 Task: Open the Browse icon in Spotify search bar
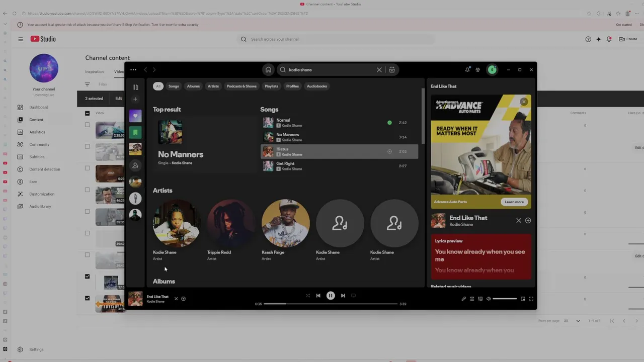click(x=392, y=70)
